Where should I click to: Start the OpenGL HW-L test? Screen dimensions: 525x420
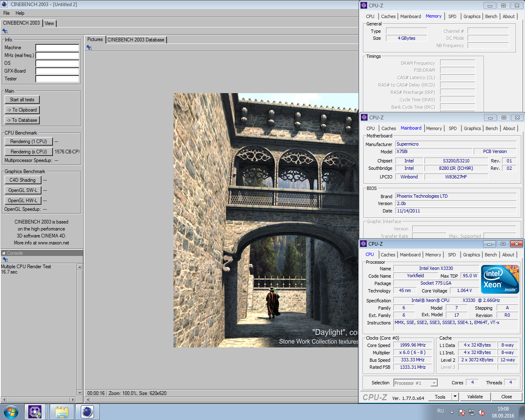(23, 201)
